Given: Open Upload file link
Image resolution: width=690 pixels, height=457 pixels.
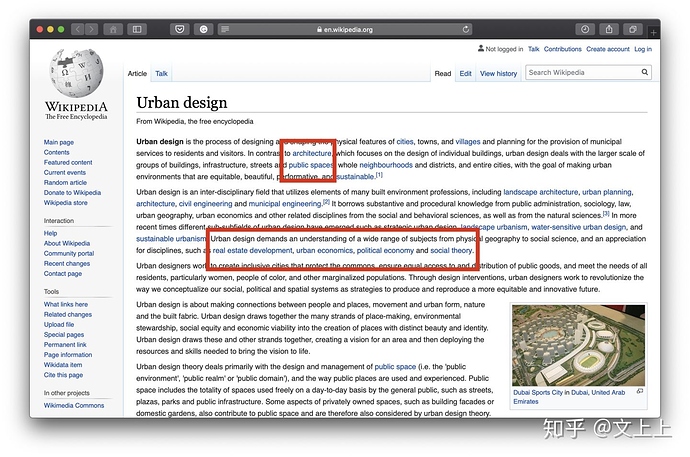Looking at the screenshot, I should pos(59,325).
